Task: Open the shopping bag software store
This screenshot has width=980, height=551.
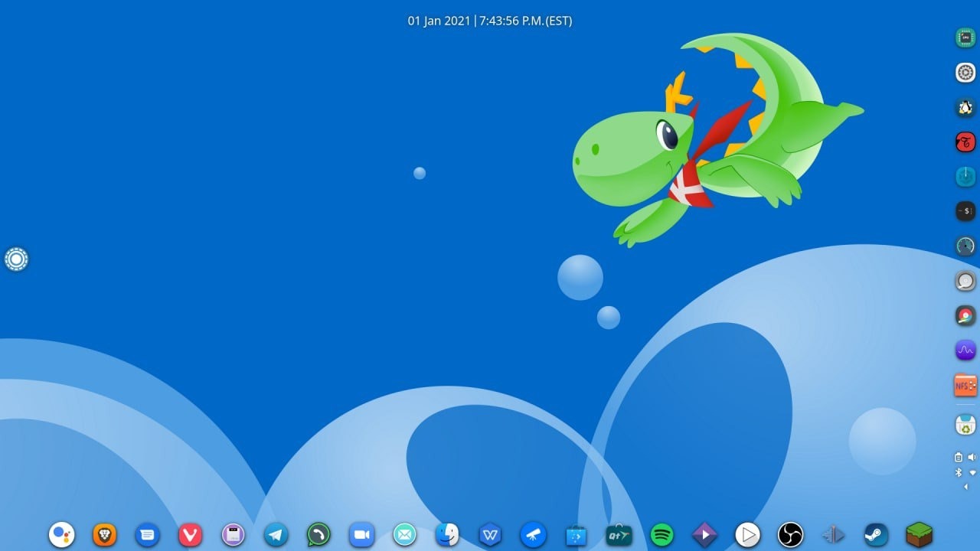Action: tap(576, 534)
